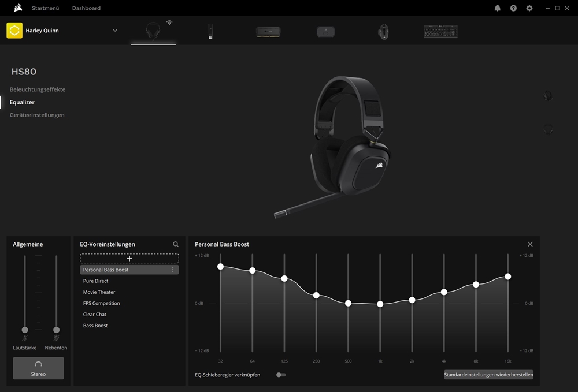The height and width of the screenshot is (392, 578).
Task: Click the Corsair sails logo
Action: [18, 8]
